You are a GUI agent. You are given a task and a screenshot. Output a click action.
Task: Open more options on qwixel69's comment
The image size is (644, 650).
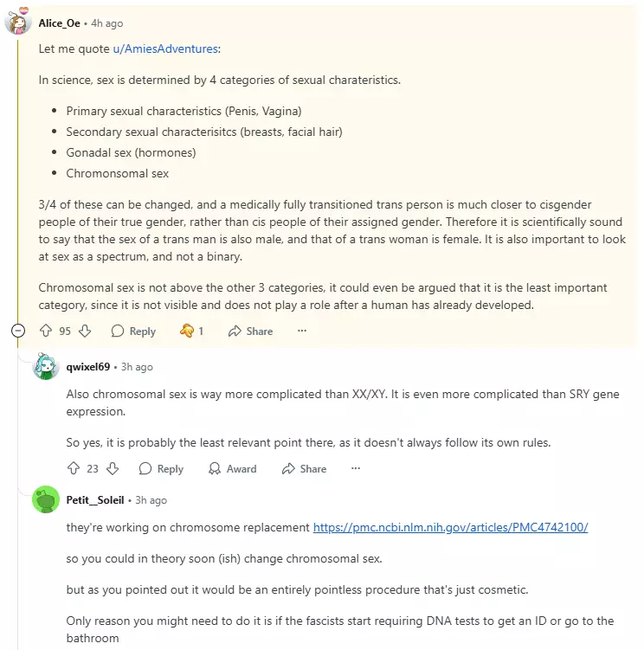(x=355, y=468)
